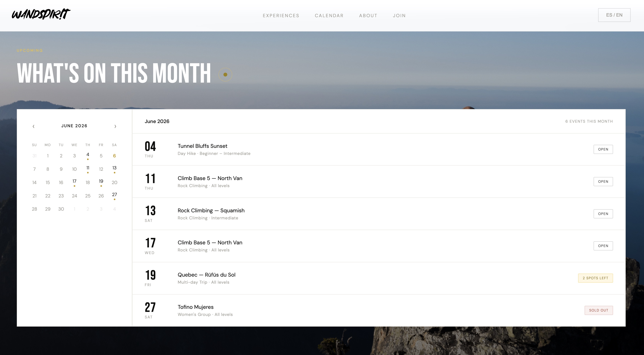Select June 22 calendar day
The height and width of the screenshot is (355, 644).
point(48,196)
